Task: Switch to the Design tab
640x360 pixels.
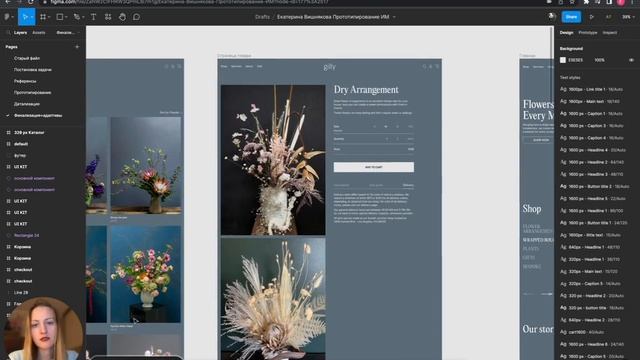Action: [566, 33]
